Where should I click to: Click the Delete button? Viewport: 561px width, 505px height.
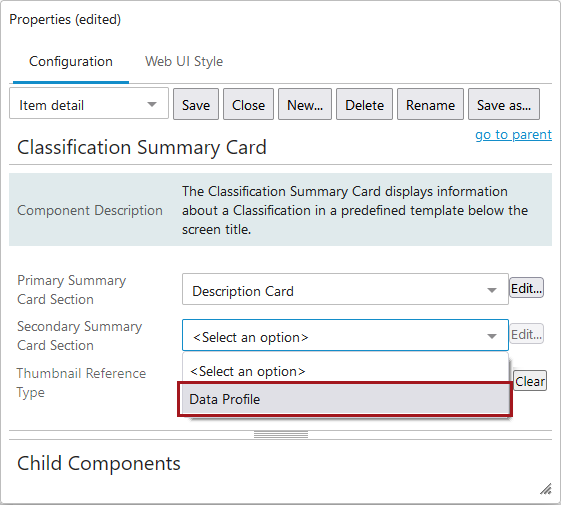[x=364, y=104]
